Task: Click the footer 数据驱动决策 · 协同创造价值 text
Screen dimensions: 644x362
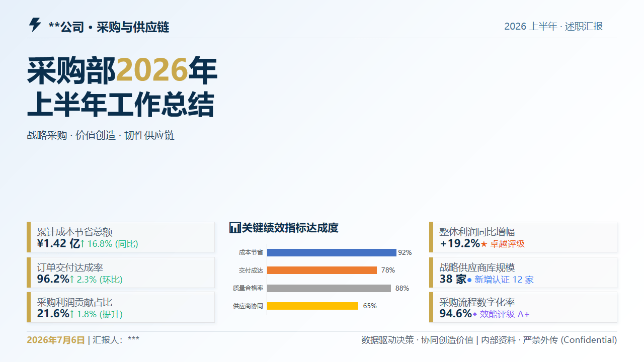Action: (417, 340)
